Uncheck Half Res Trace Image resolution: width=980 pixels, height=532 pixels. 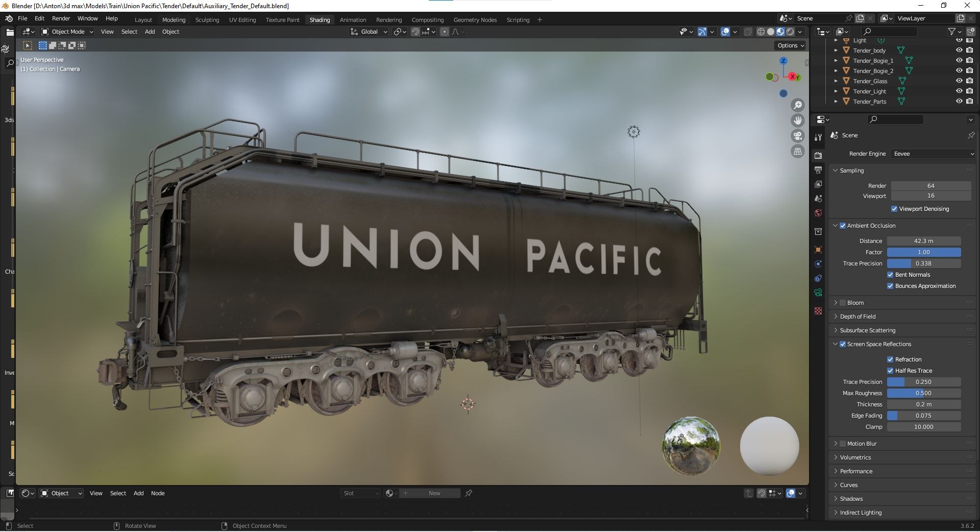[x=890, y=371]
